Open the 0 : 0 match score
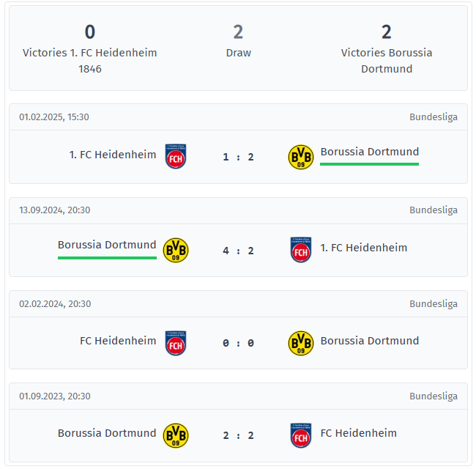The height and width of the screenshot is (469, 476). [239, 343]
